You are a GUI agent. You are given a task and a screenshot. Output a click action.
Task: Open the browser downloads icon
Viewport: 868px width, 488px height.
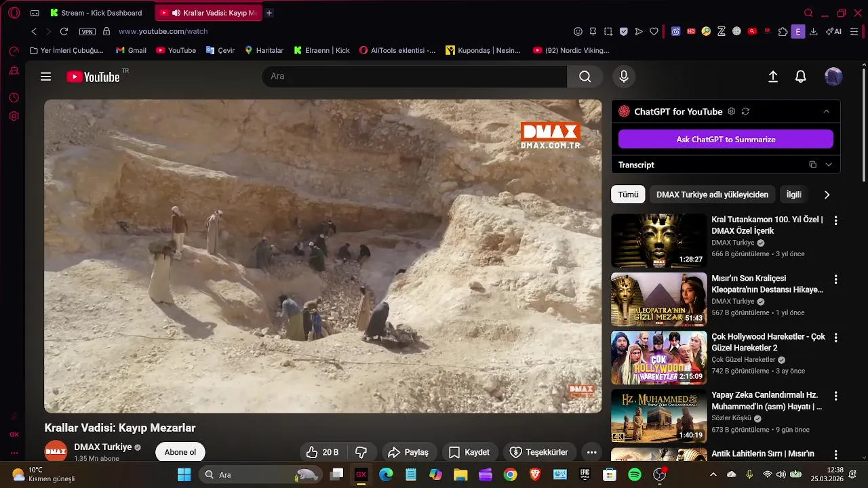(814, 31)
